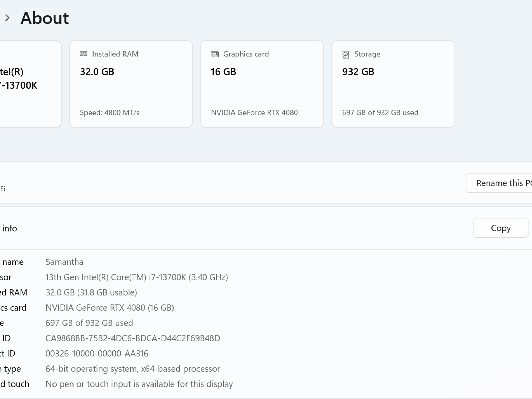
Task: Click the Installed RAM memory icon
Action: [83, 54]
